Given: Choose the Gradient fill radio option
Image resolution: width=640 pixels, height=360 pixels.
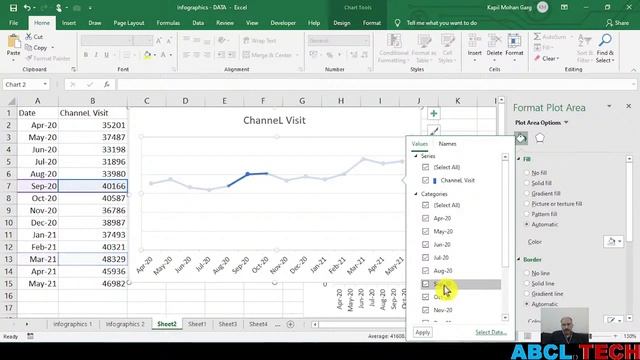Looking at the screenshot, I should [x=527, y=193].
